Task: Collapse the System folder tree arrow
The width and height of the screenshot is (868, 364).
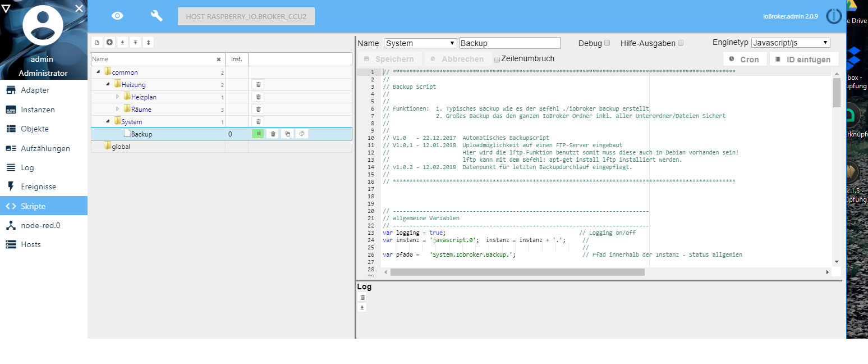Action: pyautogui.click(x=108, y=122)
